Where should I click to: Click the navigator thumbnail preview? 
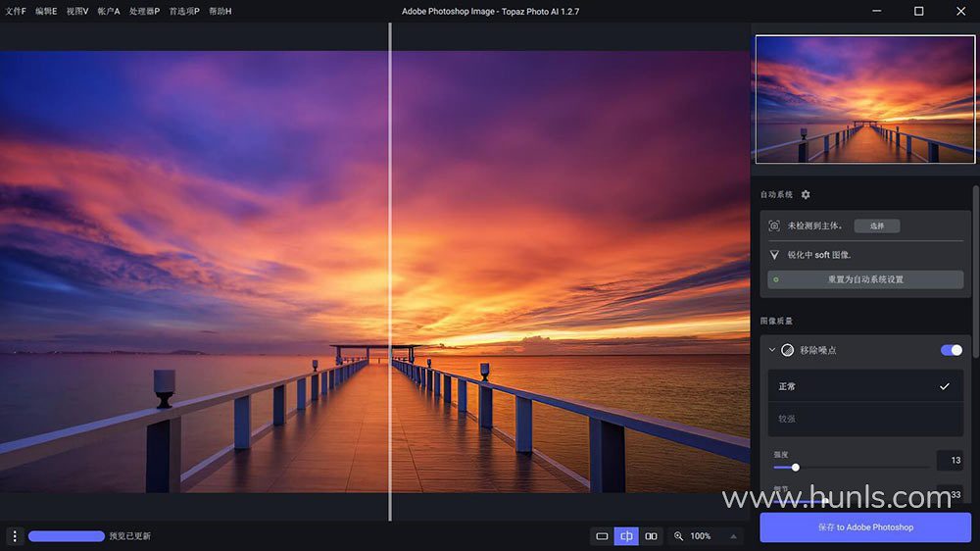(x=865, y=99)
